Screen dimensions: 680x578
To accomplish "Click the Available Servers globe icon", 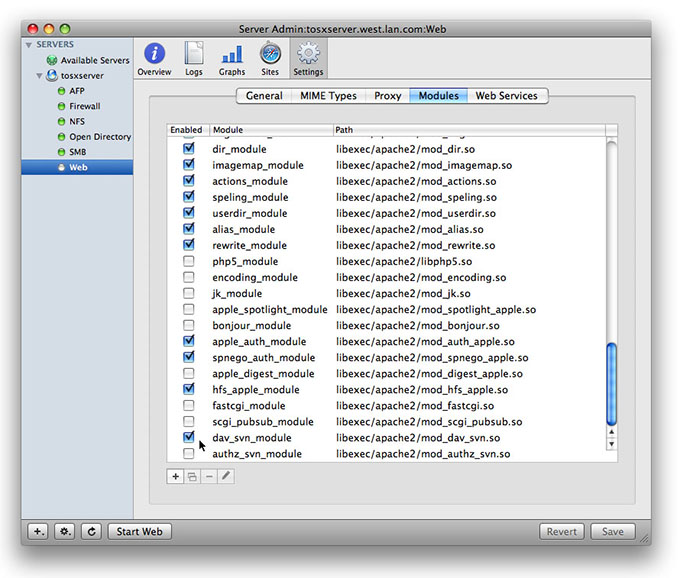I will click(x=52, y=60).
